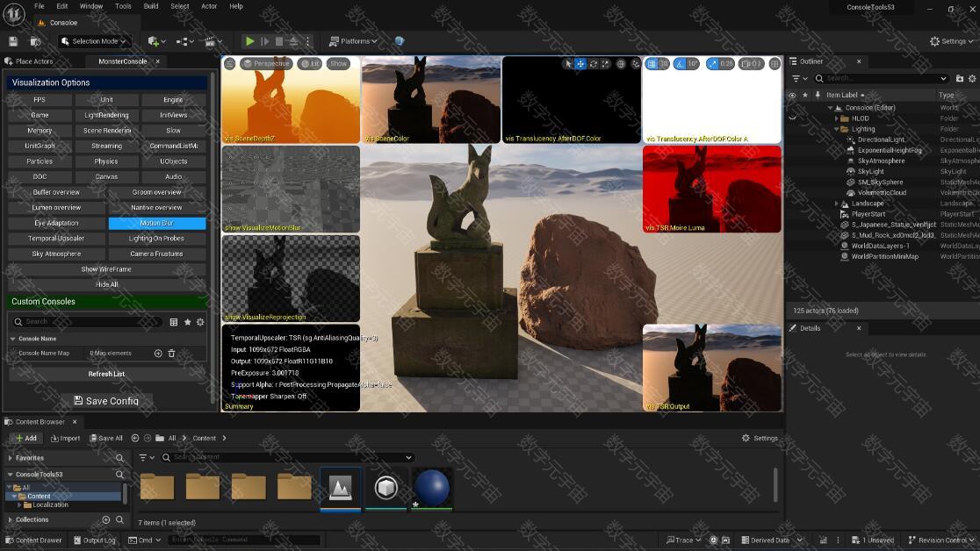
Task: Select the viewport Select mode cursor tool
Action: pyautogui.click(x=568, y=64)
